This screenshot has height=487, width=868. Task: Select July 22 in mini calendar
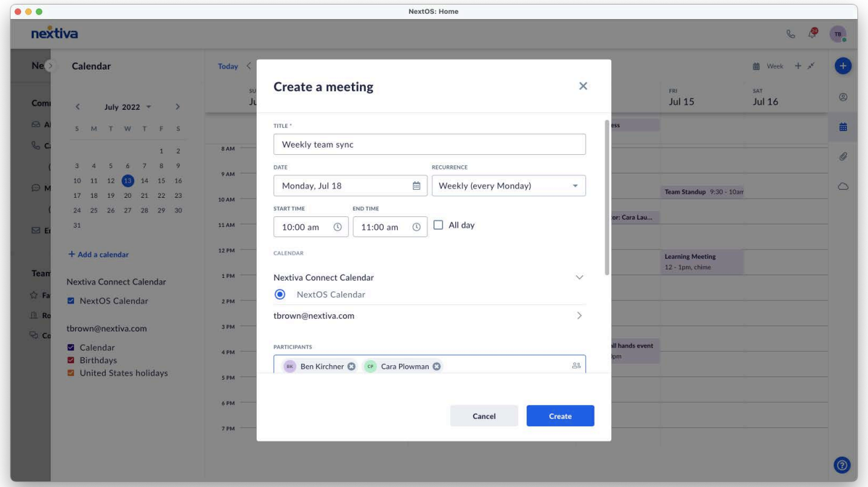click(161, 196)
